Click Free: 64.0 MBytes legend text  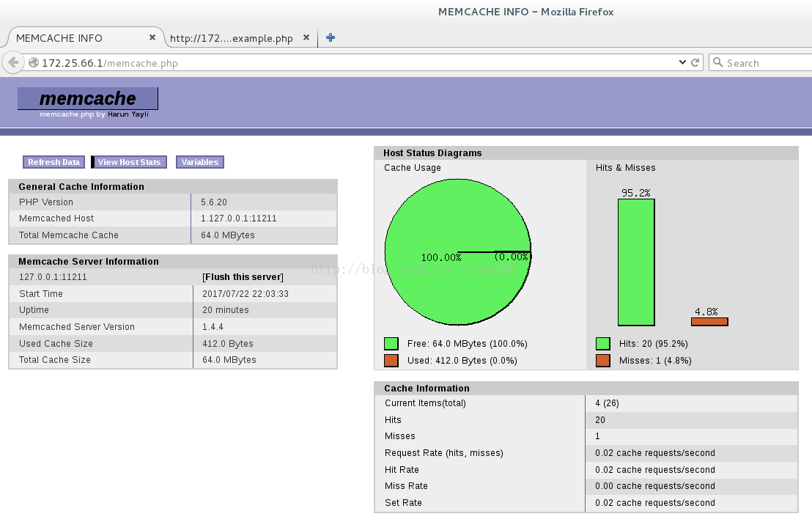[467, 344]
